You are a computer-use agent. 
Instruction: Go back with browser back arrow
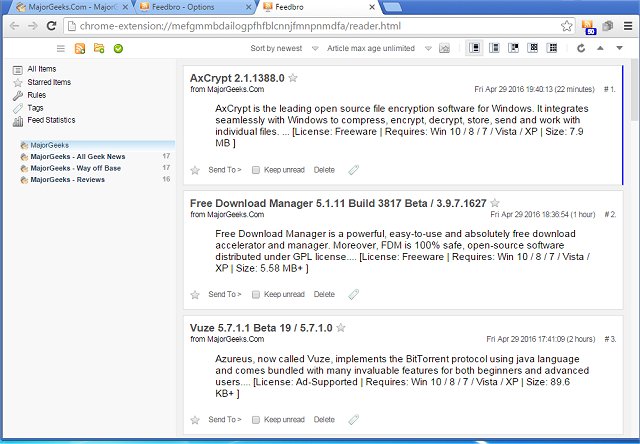pyautogui.click(x=14, y=26)
